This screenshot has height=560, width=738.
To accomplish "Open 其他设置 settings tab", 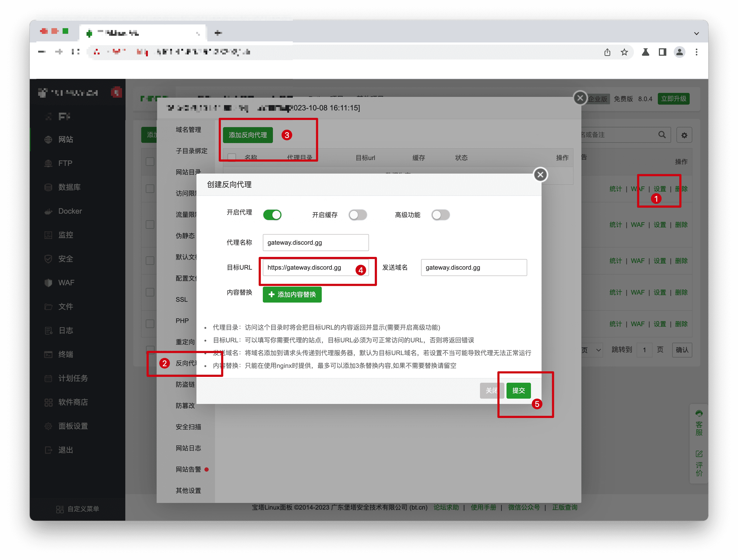I will (188, 491).
